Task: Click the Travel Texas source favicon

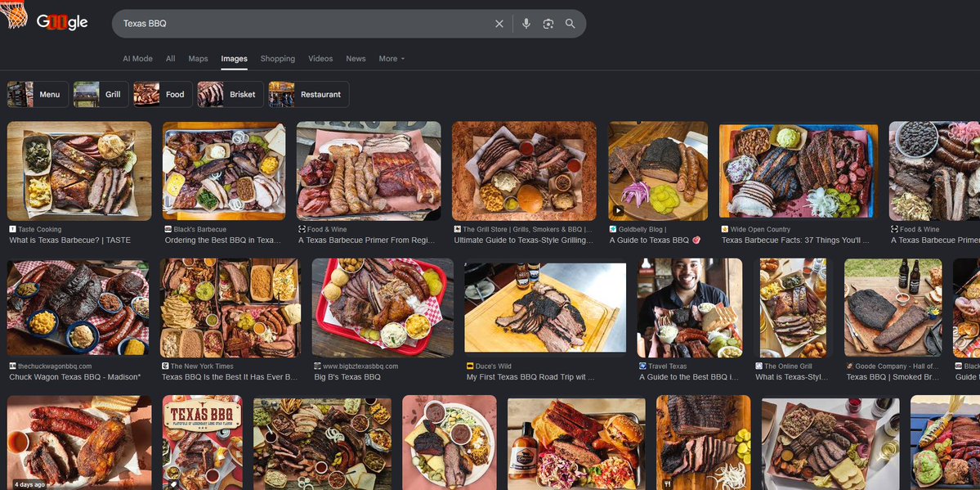Action: click(x=642, y=366)
